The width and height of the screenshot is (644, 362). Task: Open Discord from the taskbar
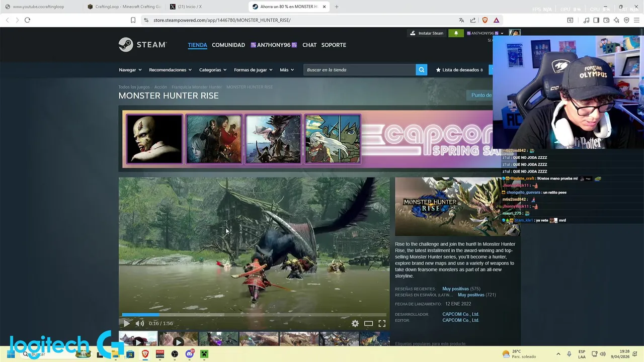click(189, 354)
